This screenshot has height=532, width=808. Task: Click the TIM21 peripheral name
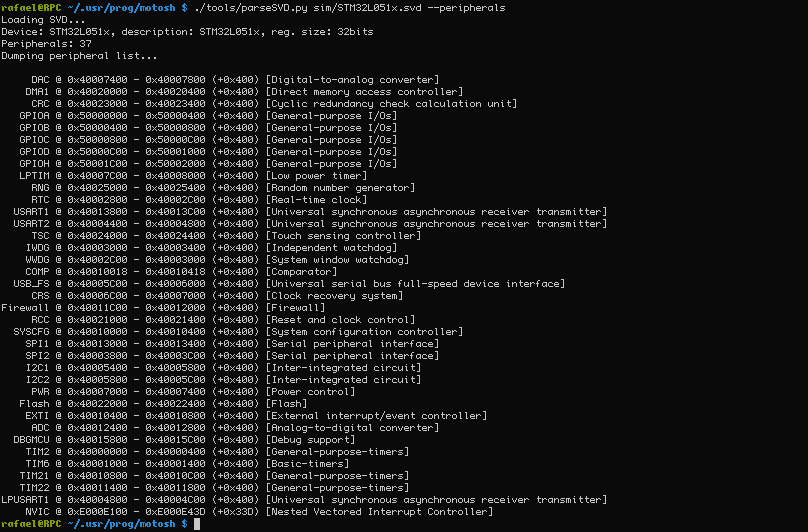coord(35,475)
